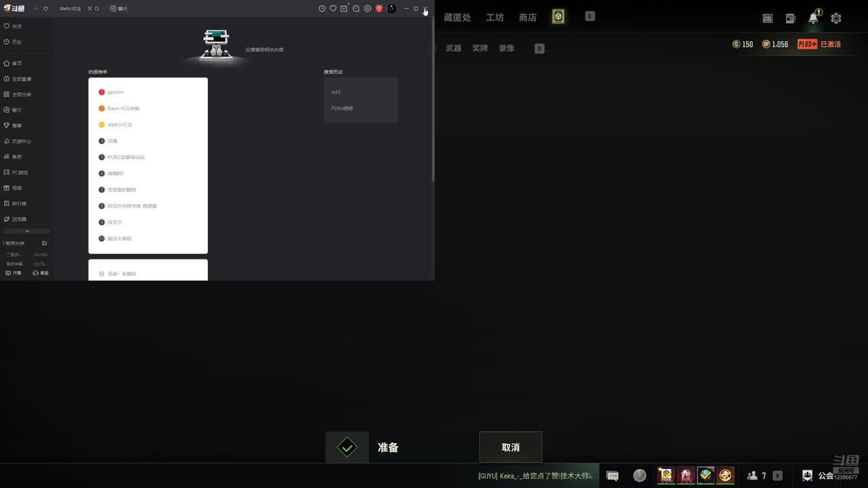Click the edit icon beside 常用分类
868x488 pixels.
pos(45,243)
